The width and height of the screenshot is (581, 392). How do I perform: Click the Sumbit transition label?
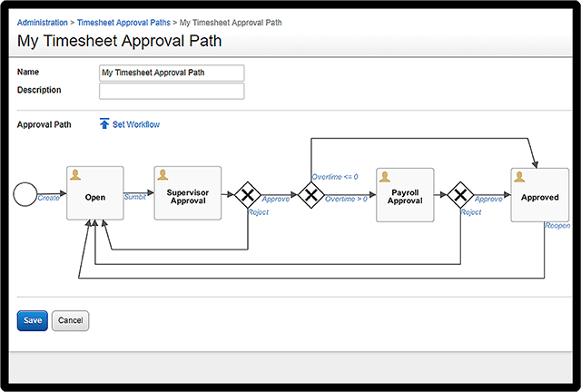click(135, 197)
